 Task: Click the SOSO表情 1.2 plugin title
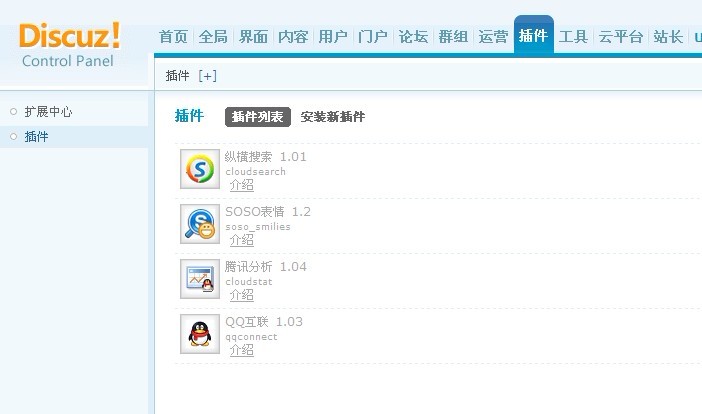click(x=268, y=212)
